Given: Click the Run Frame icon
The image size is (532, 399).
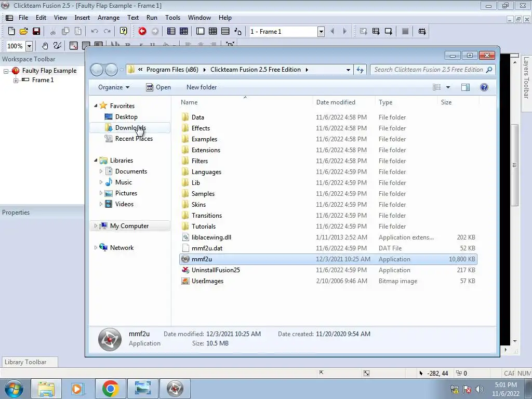Looking at the screenshot, I should (388, 31).
